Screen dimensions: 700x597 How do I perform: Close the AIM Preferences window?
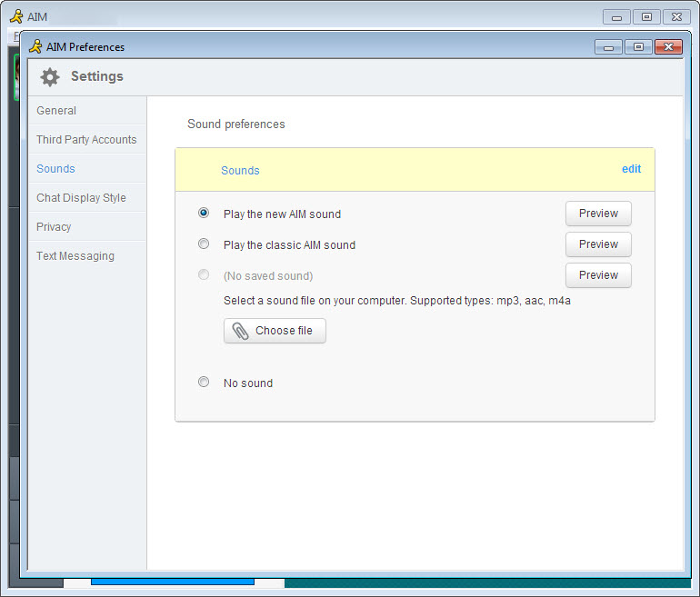click(668, 47)
